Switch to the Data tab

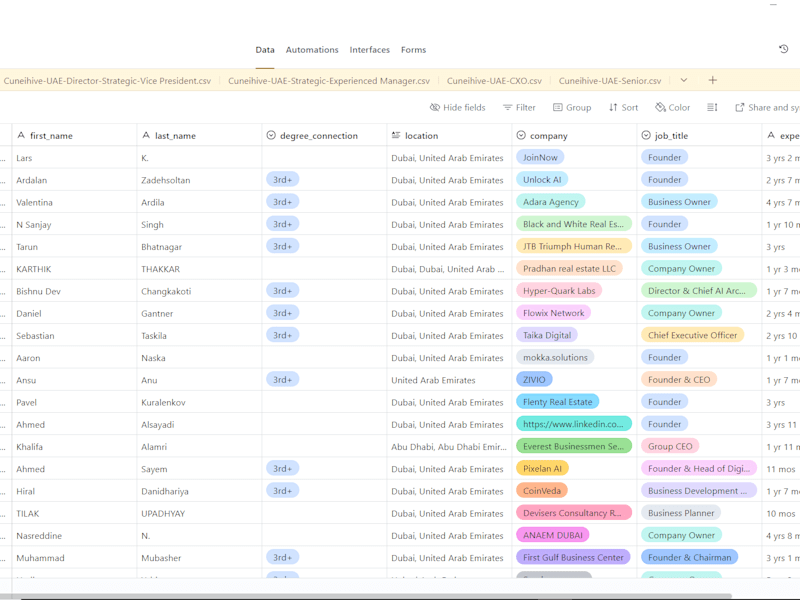(265, 49)
